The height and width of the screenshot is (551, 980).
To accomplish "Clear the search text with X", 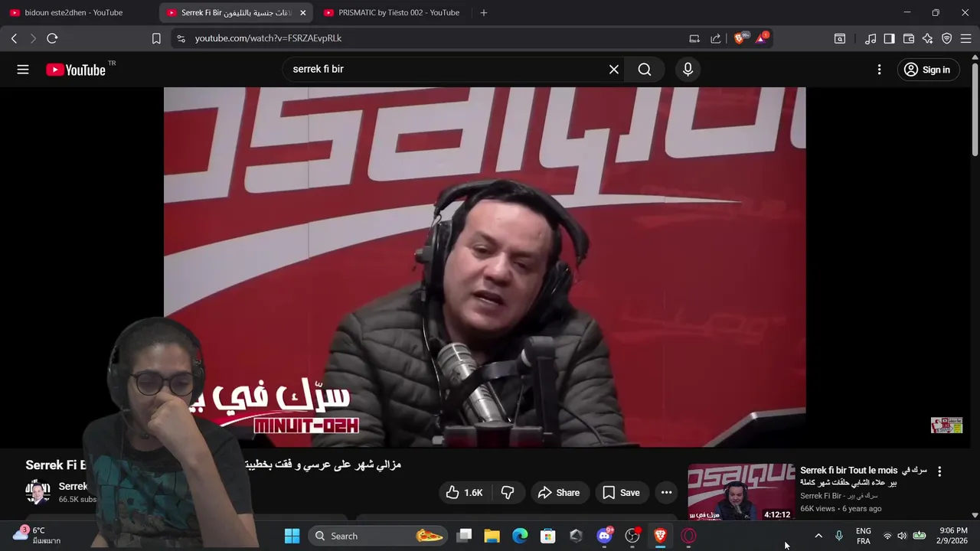I will (614, 70).
